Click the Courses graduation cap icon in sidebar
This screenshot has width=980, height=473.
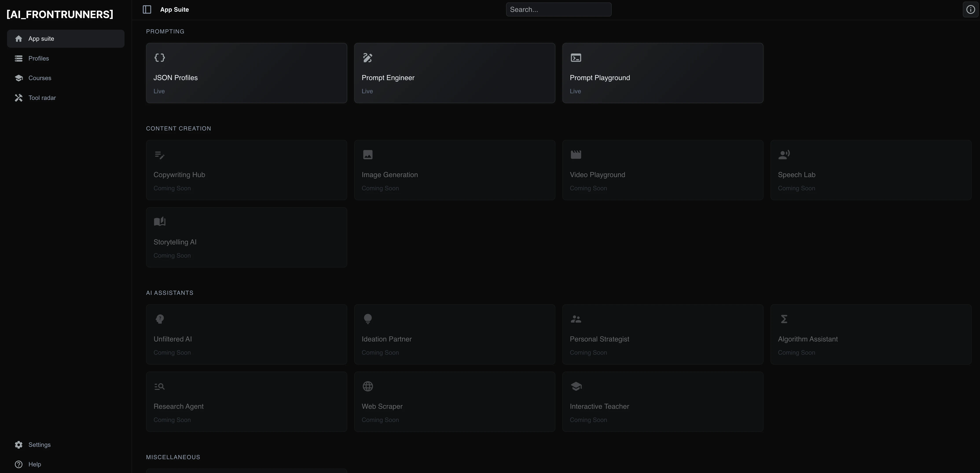(x=19, y=78)
